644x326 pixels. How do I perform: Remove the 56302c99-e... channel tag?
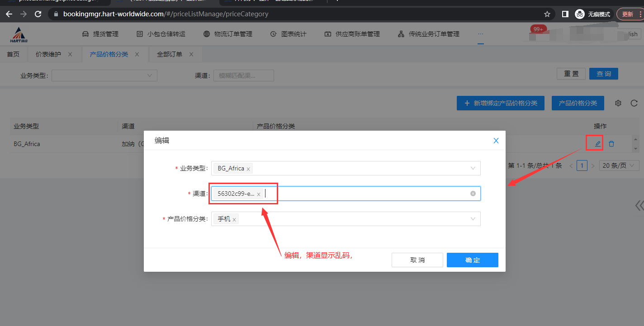pos(259,194)
